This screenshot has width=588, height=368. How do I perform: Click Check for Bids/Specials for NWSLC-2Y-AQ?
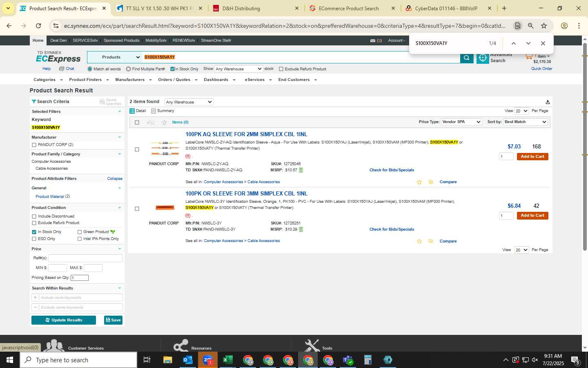pos(392,170)
